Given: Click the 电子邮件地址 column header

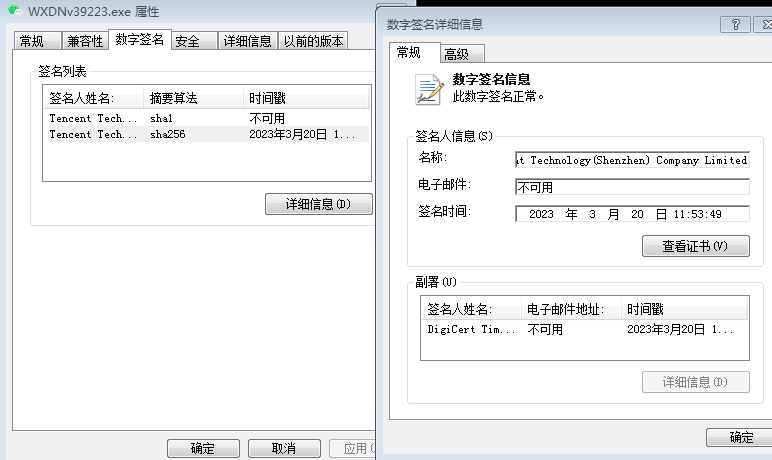Looking at the screenshot, I should (571, 310).
